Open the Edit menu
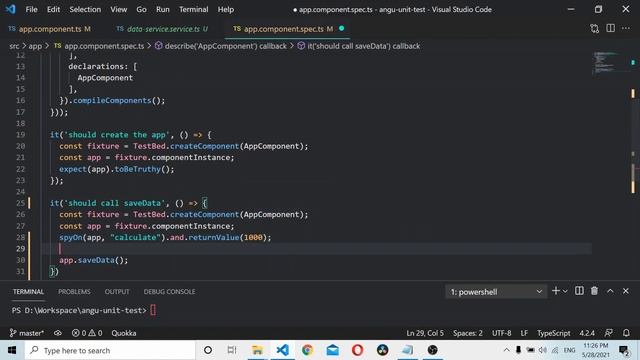The height and width of the screenshot is (360, 640). pyautogui.click(x=53, y=9)
